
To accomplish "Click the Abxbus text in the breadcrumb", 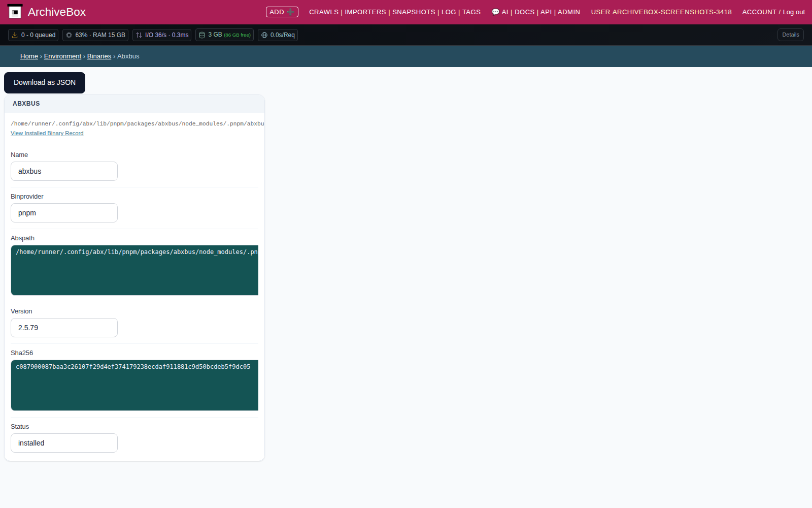I will point(128,56).
